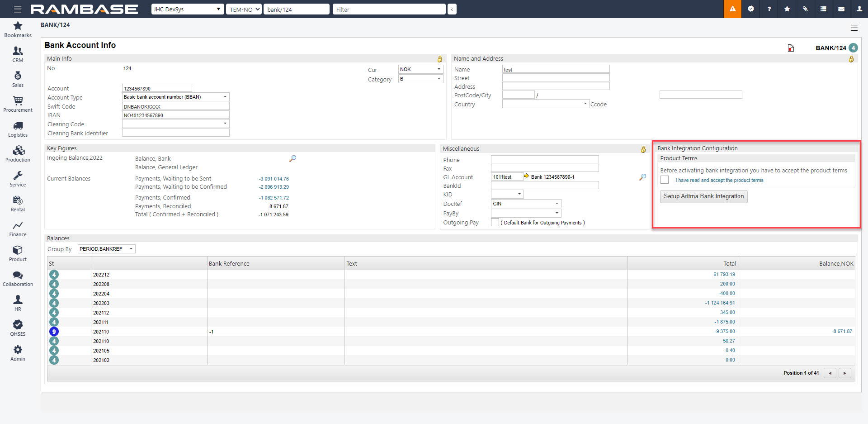Screen dimensions: 868x424
Task: Open Service module
Action: point(18,179)
